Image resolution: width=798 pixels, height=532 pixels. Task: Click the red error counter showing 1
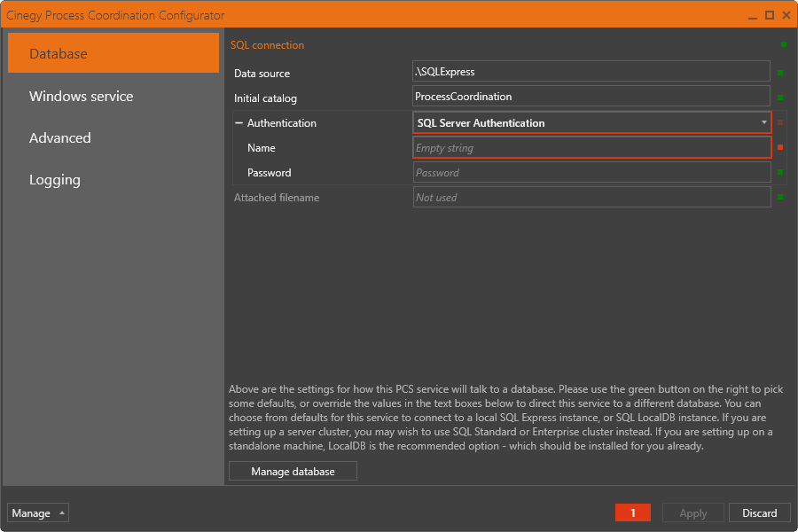633,512
